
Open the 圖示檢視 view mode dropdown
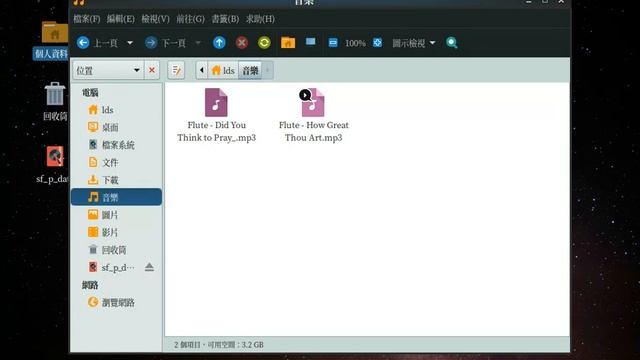pyautogui.click(x=413, y=43)
